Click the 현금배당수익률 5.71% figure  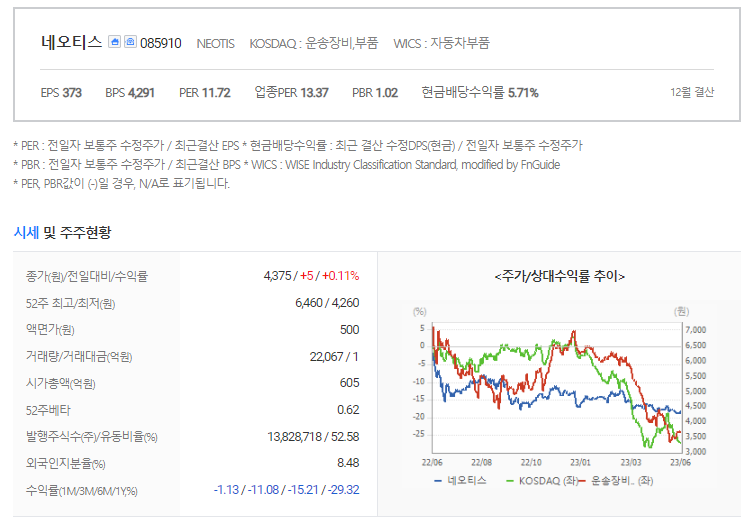point(480,92)
